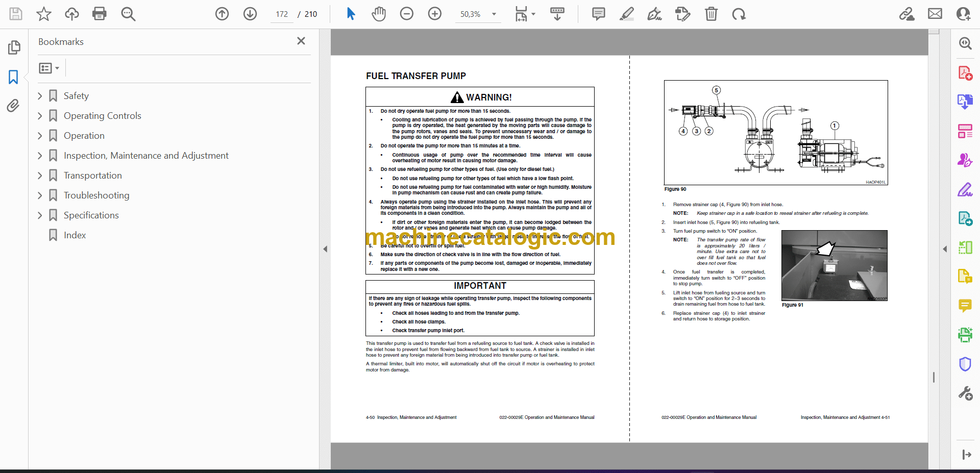
Task: Save the document with the floppy icon
Action: click(16, 14)
